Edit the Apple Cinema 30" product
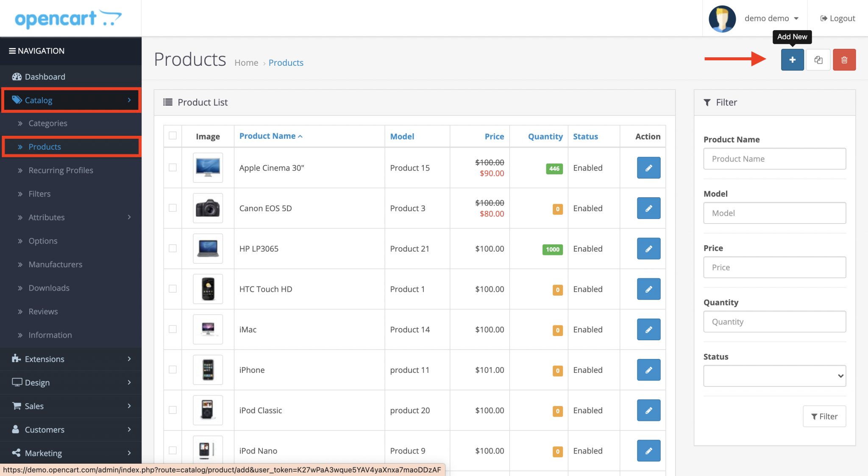Viewport: 868px width, 476px height. 648,168
